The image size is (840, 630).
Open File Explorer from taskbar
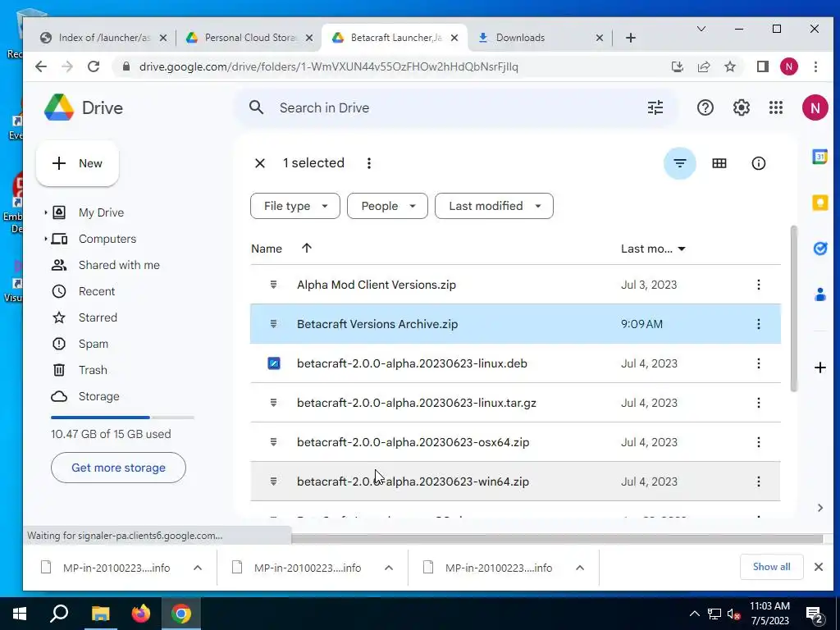click(100, 614)
